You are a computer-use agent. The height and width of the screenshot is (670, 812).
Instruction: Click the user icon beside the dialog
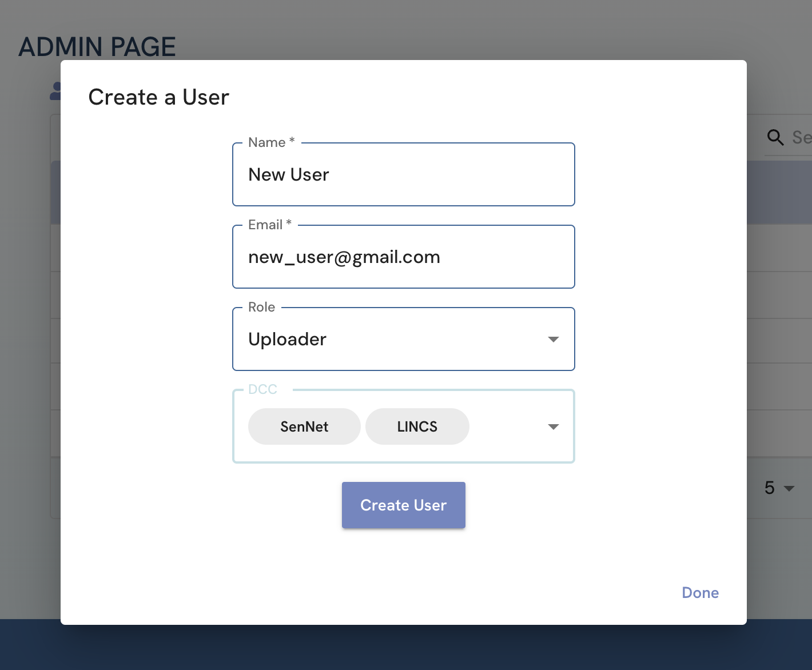(x=55, y=91)
